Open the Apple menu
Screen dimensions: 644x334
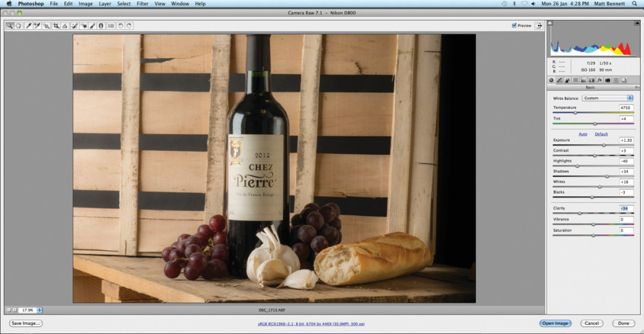pyautogui.click(x=8, y=4)
